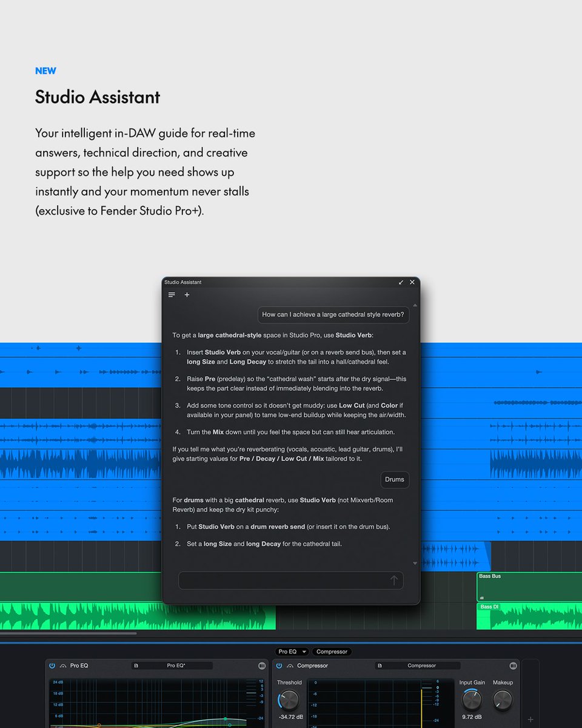
Task: Click the Pro EQ sidechain curve icon
Action: pos(63,666)
